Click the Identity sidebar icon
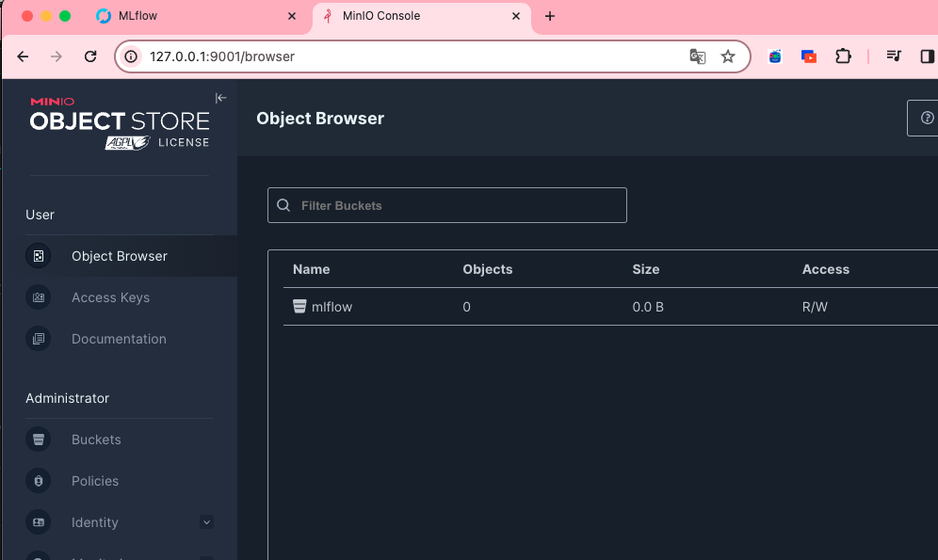 pyautogui.click(x=39, y=522)
